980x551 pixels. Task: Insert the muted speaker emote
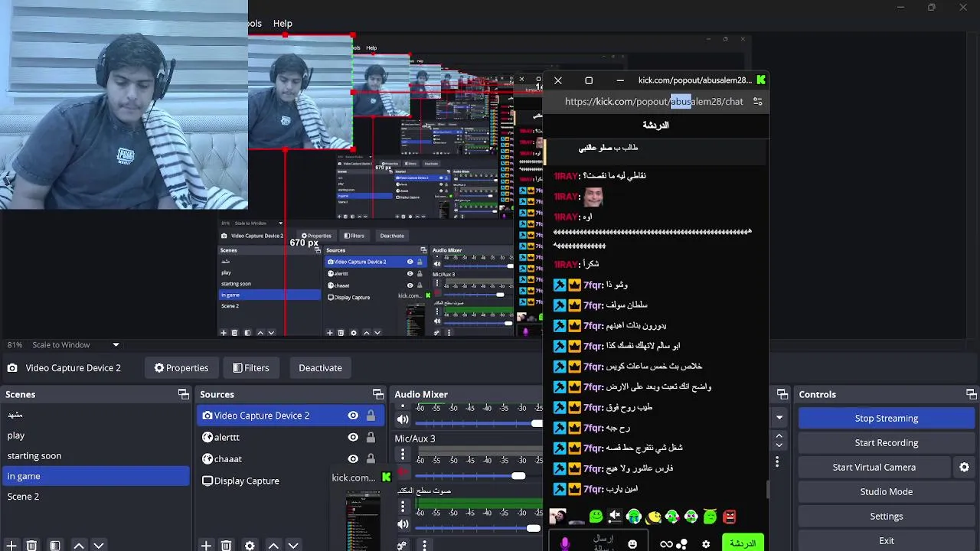coord(615,517)
